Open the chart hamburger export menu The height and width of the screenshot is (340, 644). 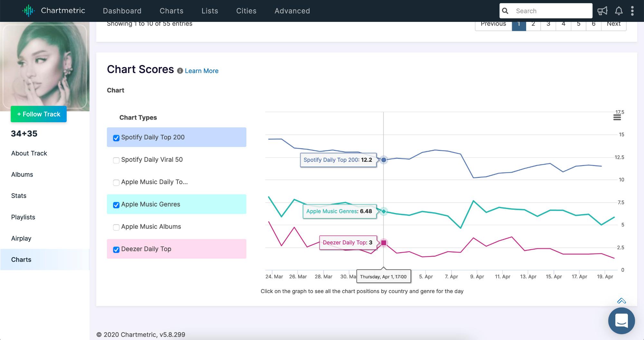coord(617,117)
